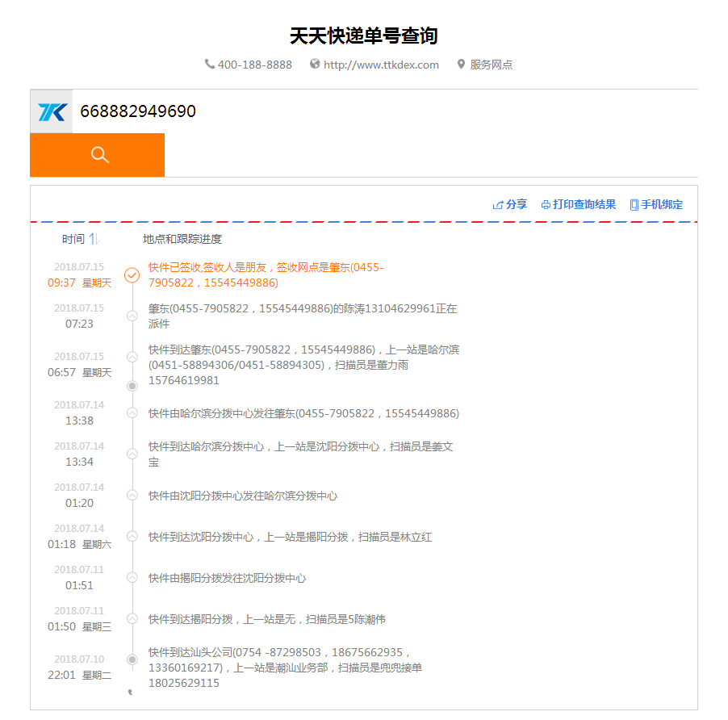
Task: Click the 星期二 weekday label
Action: tap(97, 675)
